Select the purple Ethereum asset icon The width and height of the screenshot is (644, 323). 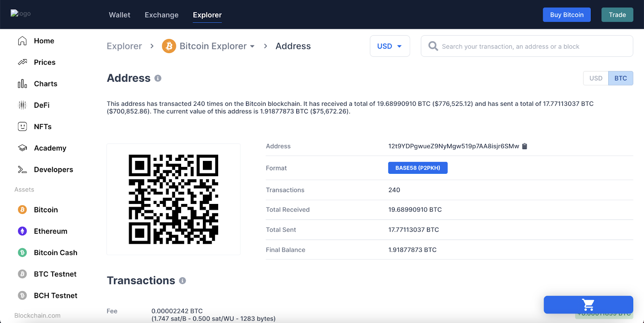pyautogui.click(x=23, y=231)
